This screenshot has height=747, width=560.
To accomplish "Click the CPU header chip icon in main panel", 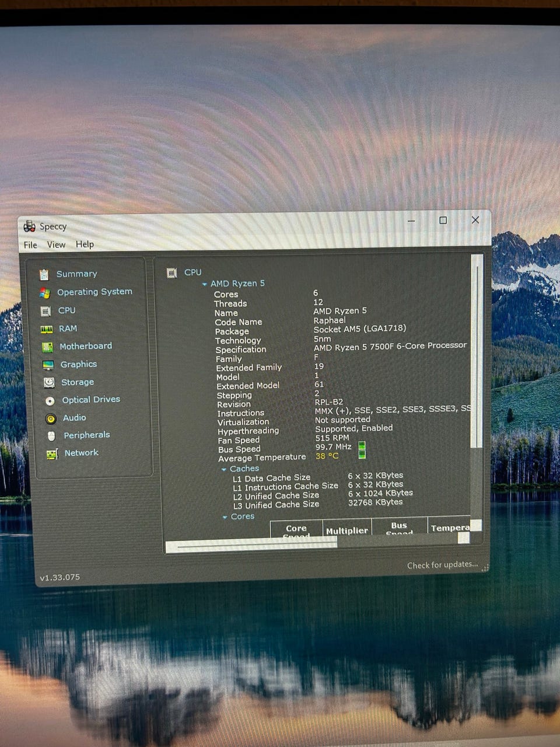I will coord(171,273).
